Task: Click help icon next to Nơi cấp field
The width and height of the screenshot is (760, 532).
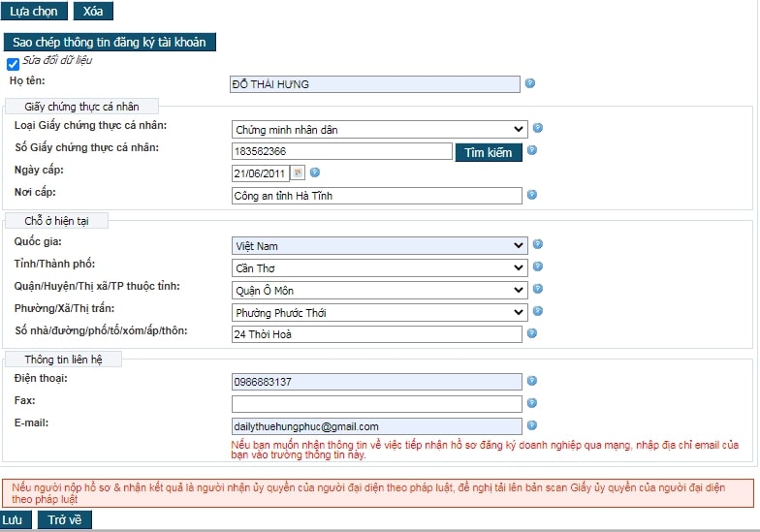Action: tap(531, 195)
